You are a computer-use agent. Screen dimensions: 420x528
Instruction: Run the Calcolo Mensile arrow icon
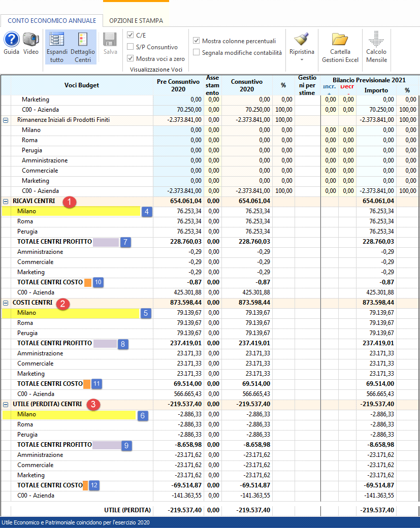click(376, 39)
